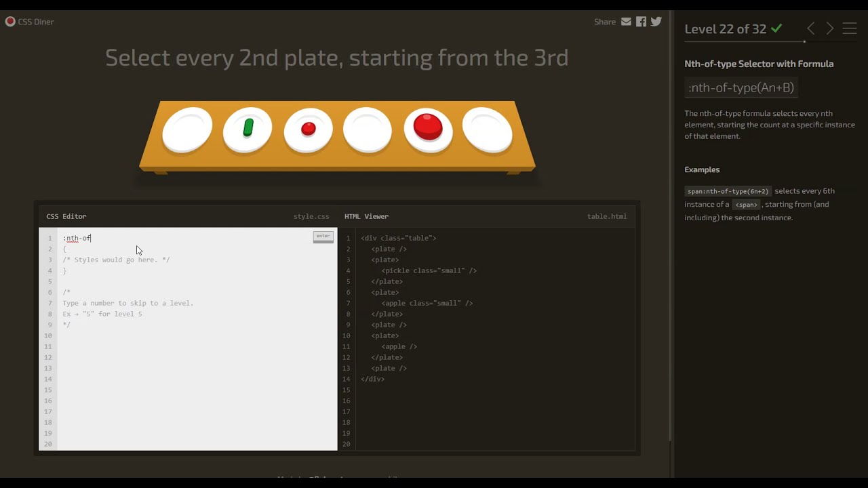Screen dimensions: 868x488
Task: Select the last empty plate on table
Action: [x=488, y=129]
